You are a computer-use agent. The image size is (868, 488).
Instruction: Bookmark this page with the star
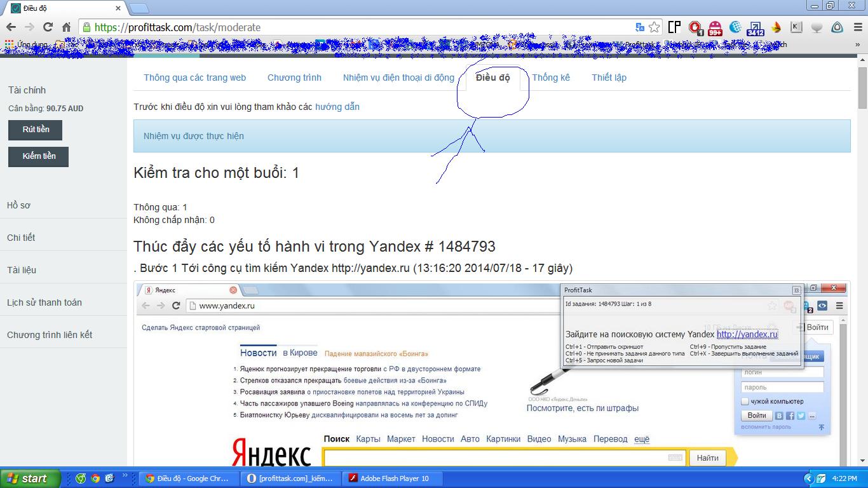(x=654, y=27)
